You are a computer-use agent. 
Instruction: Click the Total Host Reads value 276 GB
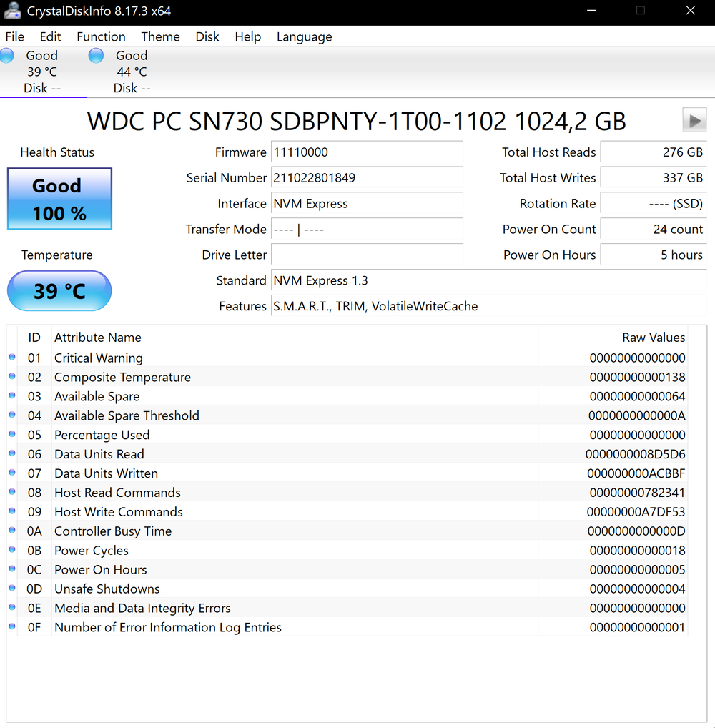(x=654, y=152)
